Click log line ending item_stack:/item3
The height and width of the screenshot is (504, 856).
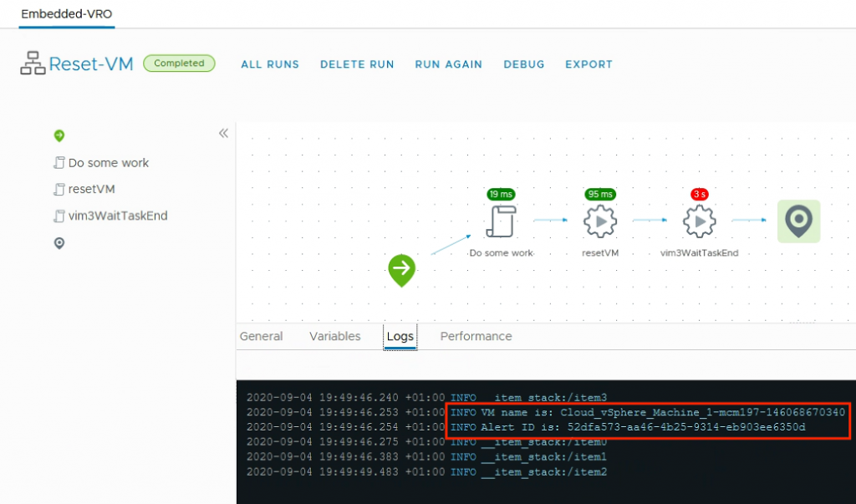(x=426, y=398)
